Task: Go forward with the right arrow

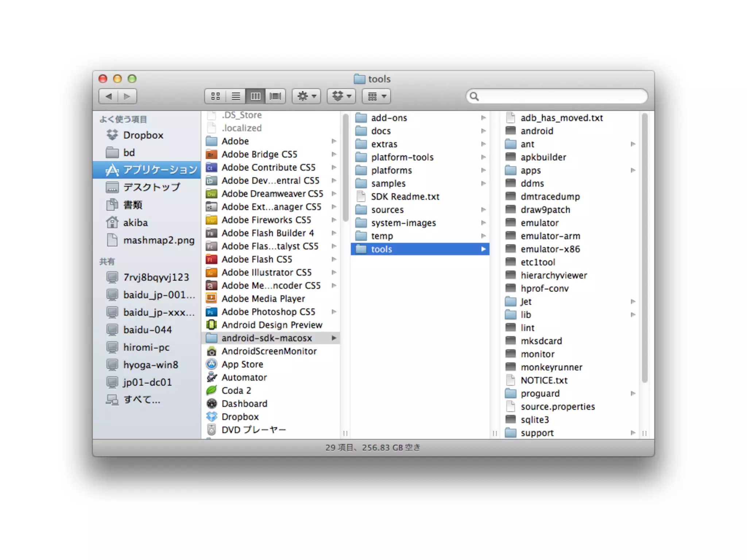Action: [127, 96]
